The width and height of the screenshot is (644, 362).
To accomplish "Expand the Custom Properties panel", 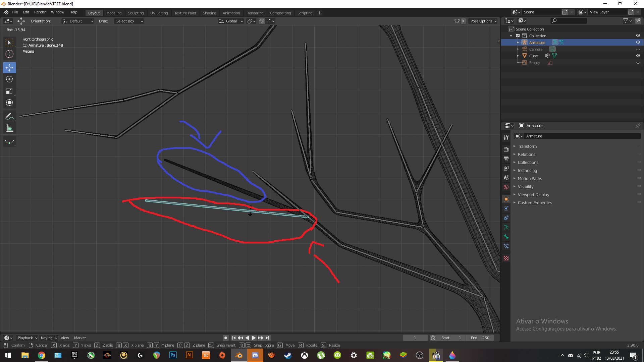I will (535, 203).
